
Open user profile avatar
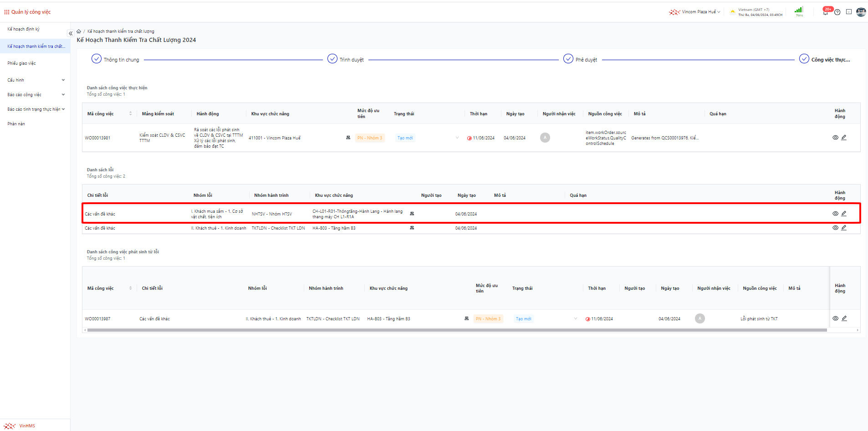pos(861,12)
